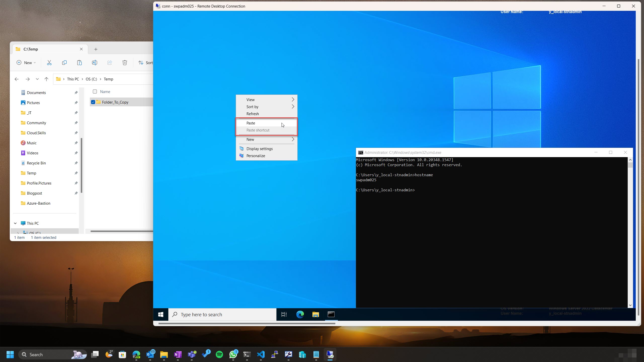Click the Rename icon in Explorer toolbar
Screen dimensions: 644x362
point(95,63)
